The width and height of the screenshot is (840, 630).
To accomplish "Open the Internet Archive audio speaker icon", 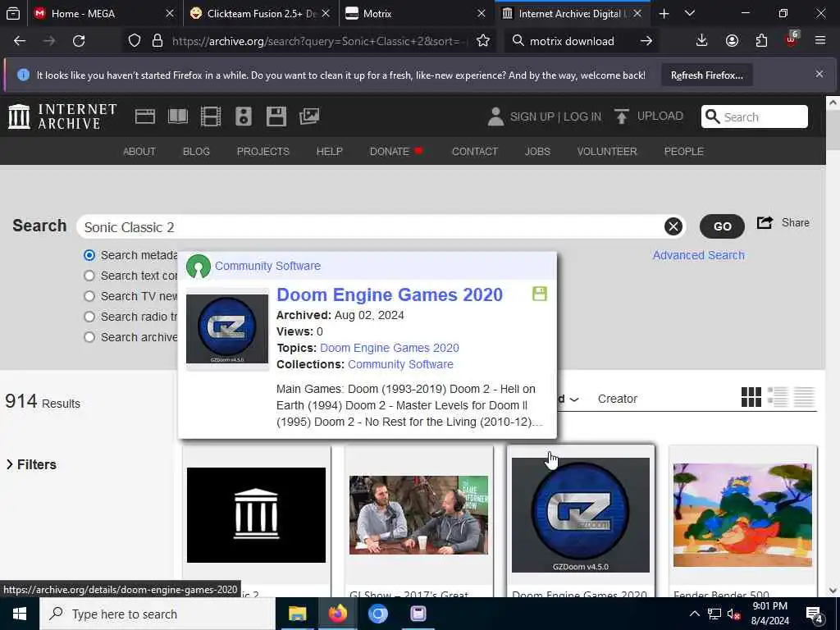I will 243,116.
